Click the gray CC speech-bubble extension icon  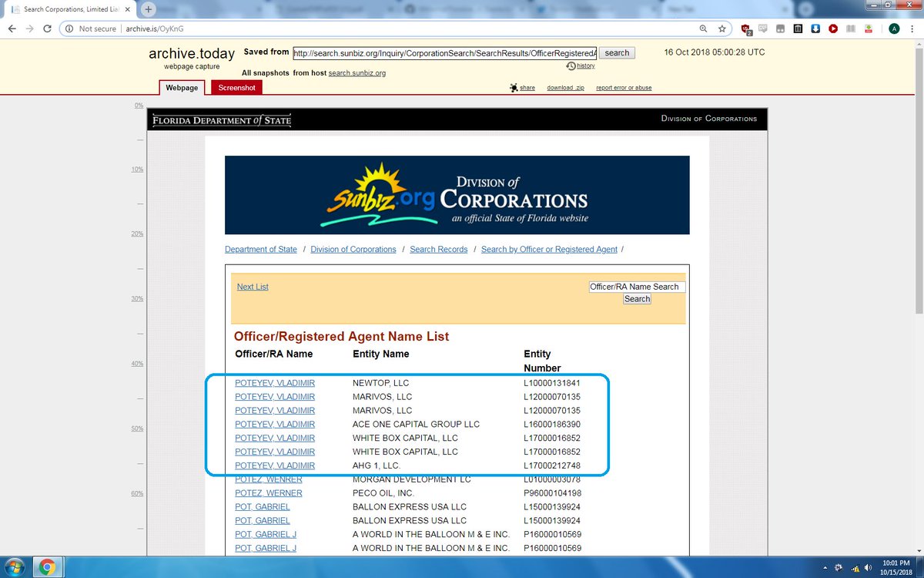point(763,29)
